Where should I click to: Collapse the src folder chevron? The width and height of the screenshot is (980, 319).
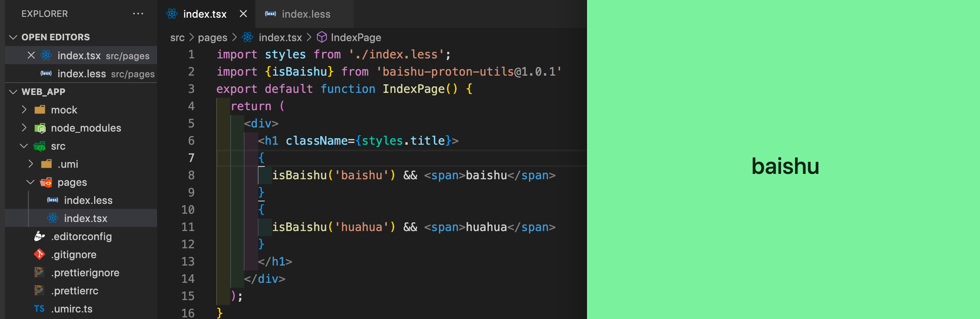24,146
